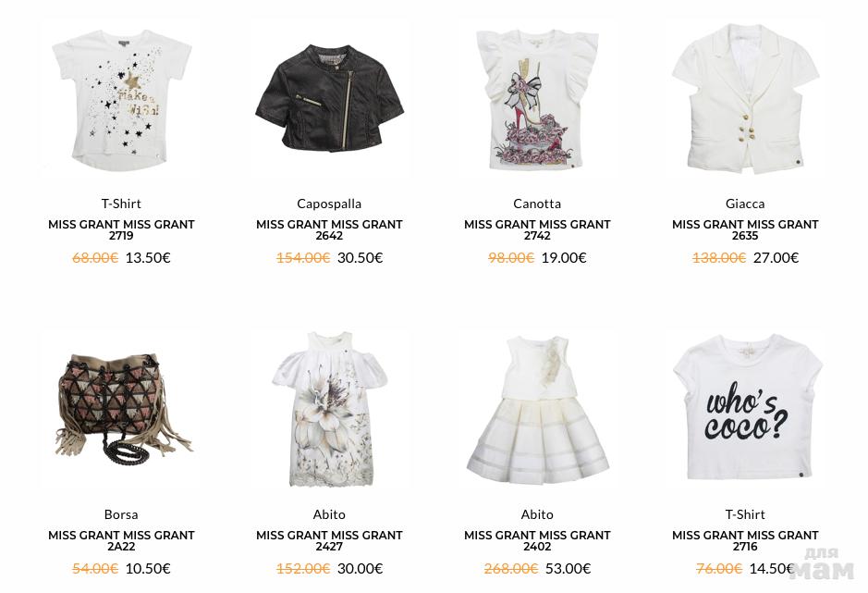Click the MISS GRANT 2427 product title
The image size is (868, 593).
point(329,540)
